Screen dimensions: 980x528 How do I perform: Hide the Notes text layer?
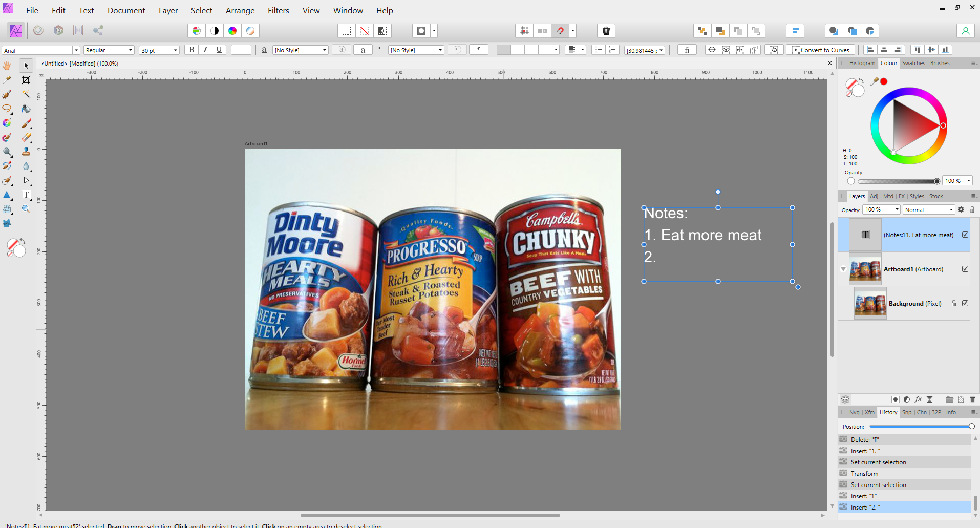[965, 235]
